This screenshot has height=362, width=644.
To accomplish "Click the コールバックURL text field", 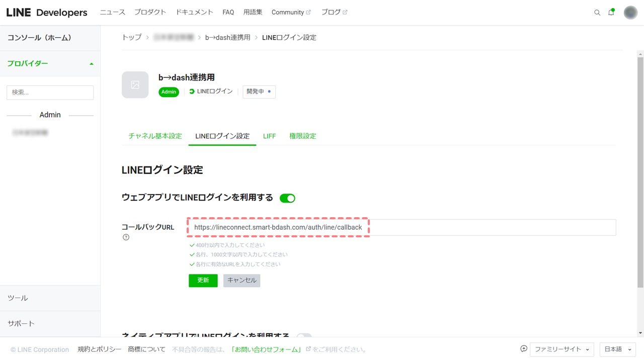I will (402, 227).
